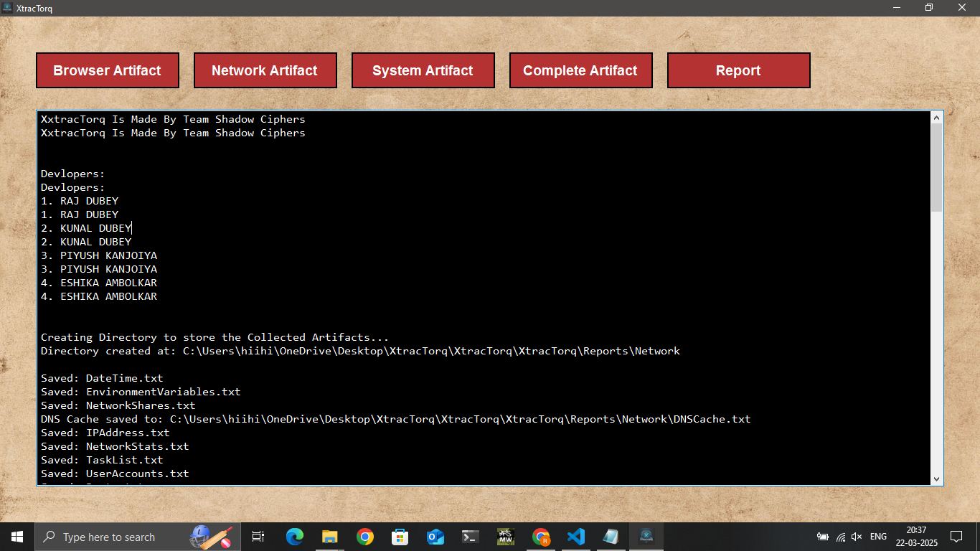980x551 pixels.
Task: Launch Microsoft Edge from taskbar
Action: tap(295, 537)
